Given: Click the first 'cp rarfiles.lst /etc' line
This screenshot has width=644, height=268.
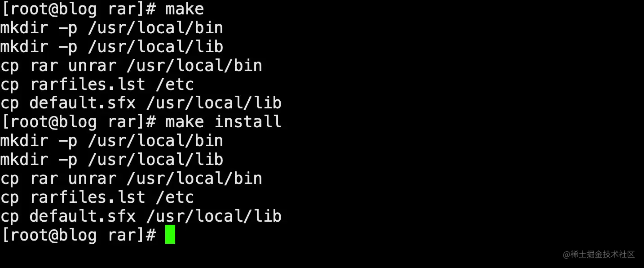Looking at the screenshot, I should pos(97,85).
